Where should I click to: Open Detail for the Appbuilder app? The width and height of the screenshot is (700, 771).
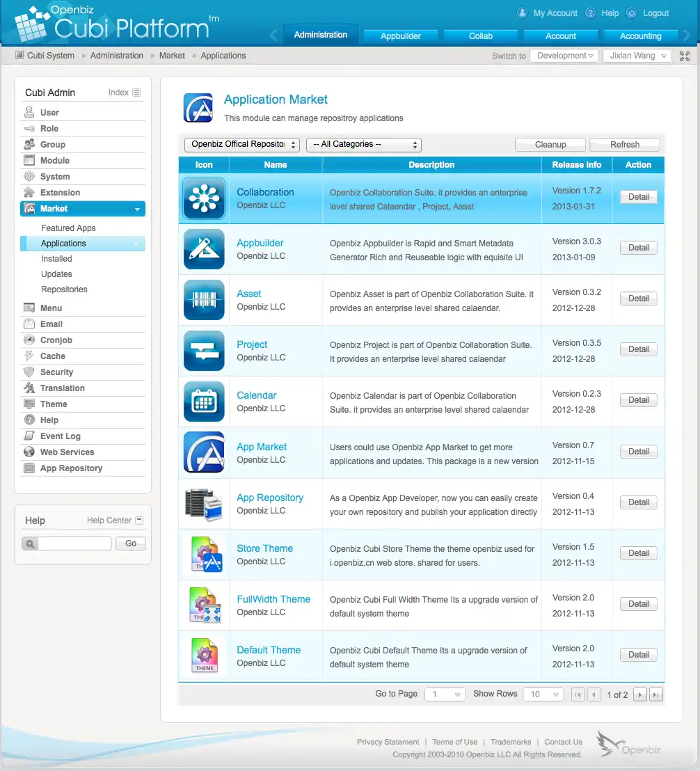point(639,247)
